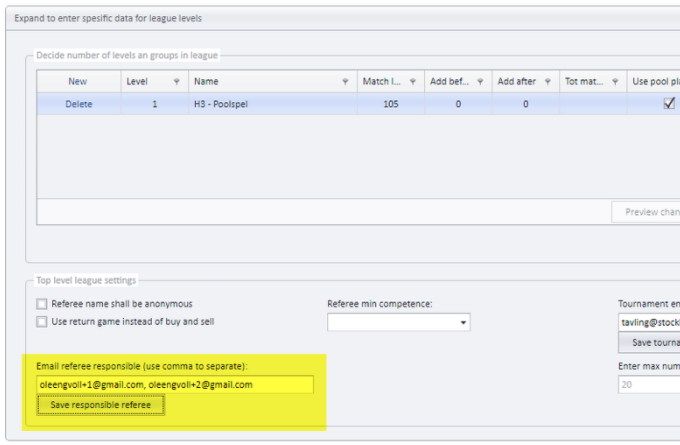This screenshot has width=680, height=445.
Task: Click the Tournament email input field
Action: [649, 322]
